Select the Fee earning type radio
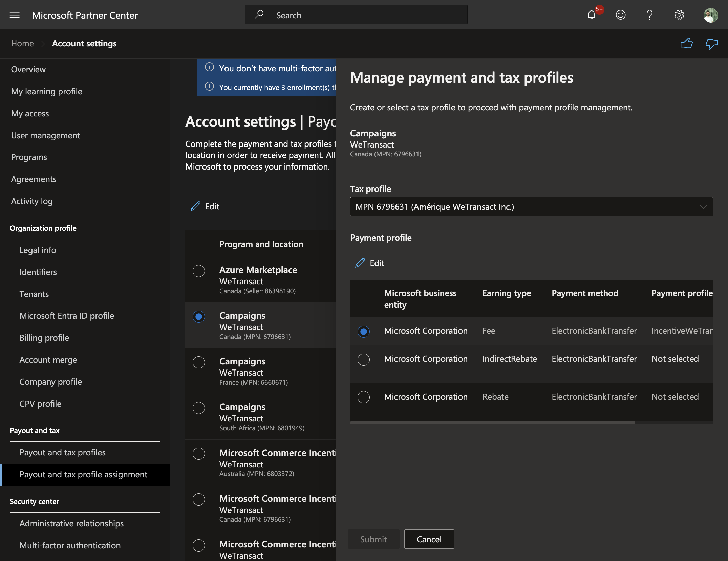 tap(364, 332)
